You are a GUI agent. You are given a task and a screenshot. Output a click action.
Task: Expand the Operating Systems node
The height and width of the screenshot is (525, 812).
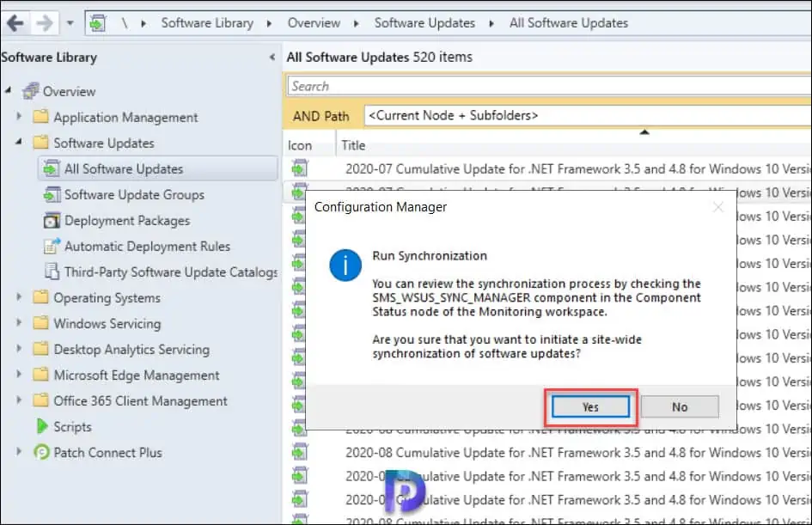pyautogui.click(x=19, y=296)
